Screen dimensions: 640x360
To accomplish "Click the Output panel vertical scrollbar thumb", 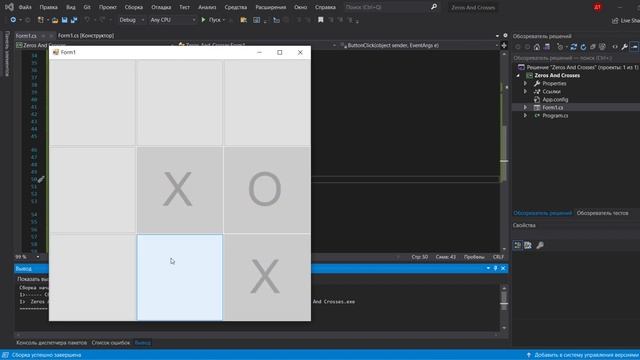I will [x=504, y=300].
